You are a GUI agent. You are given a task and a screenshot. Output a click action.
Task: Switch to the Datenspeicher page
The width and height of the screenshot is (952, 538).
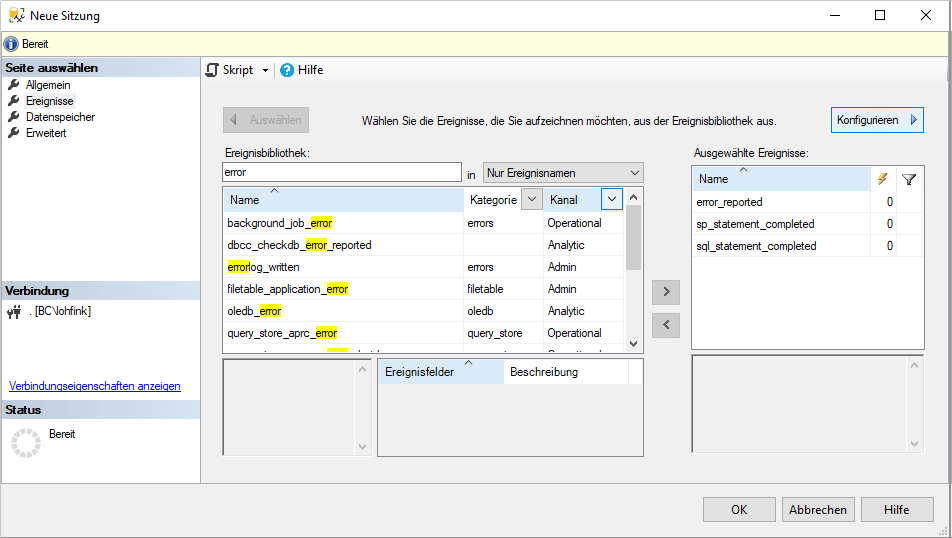[x=60, y=117]
